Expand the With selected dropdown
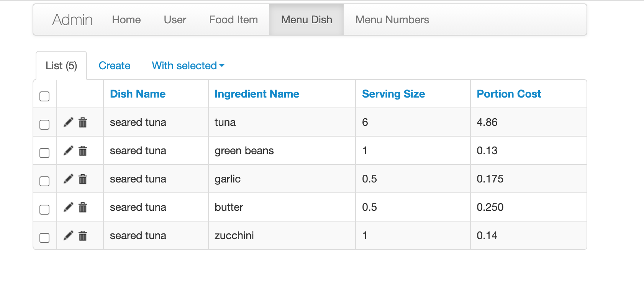644x303 pixels. pos(188,66)
